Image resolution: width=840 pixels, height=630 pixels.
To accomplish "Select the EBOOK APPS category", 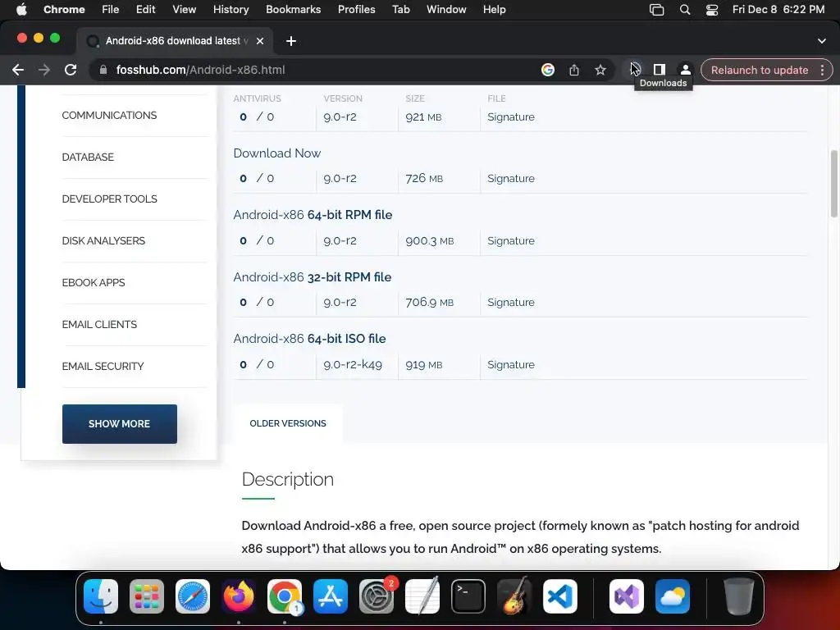I will (94, 282).
